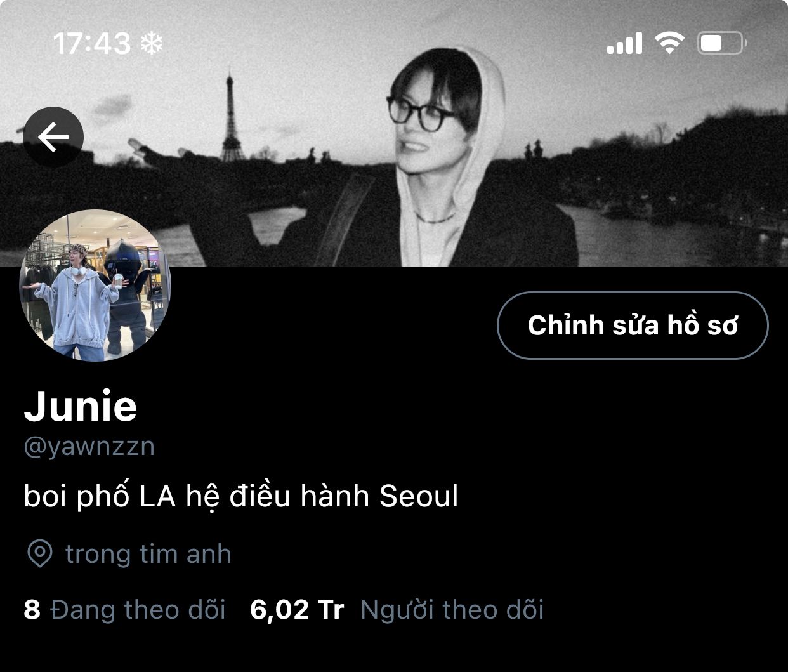Screen dimensions: 788x672
Task: Click the battery indicator icon
Action: click(722, 43)
